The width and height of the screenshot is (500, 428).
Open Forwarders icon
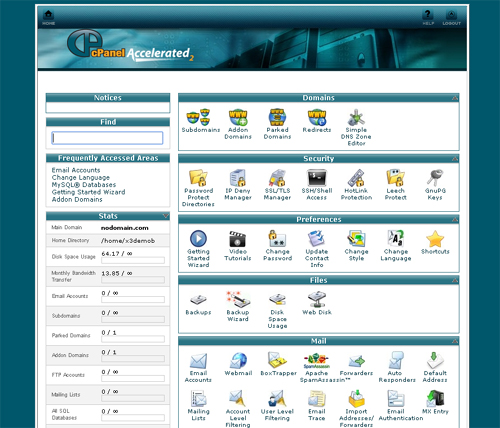[356, 361]
